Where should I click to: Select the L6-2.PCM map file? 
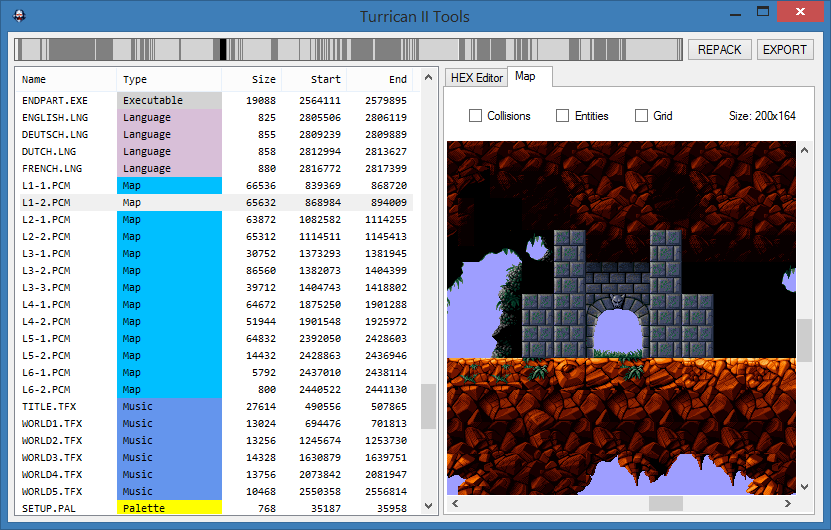214,389
